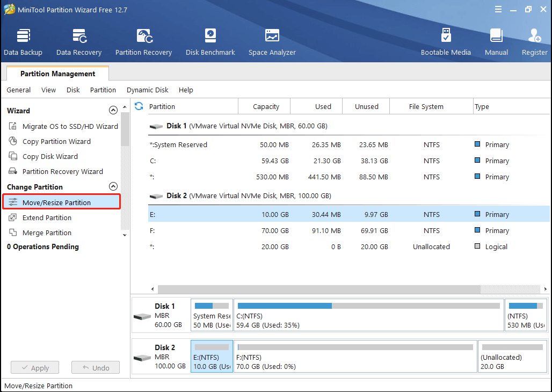Sort by the Unused column header
This screenshot has height=392, width=552.
point(366,106)
